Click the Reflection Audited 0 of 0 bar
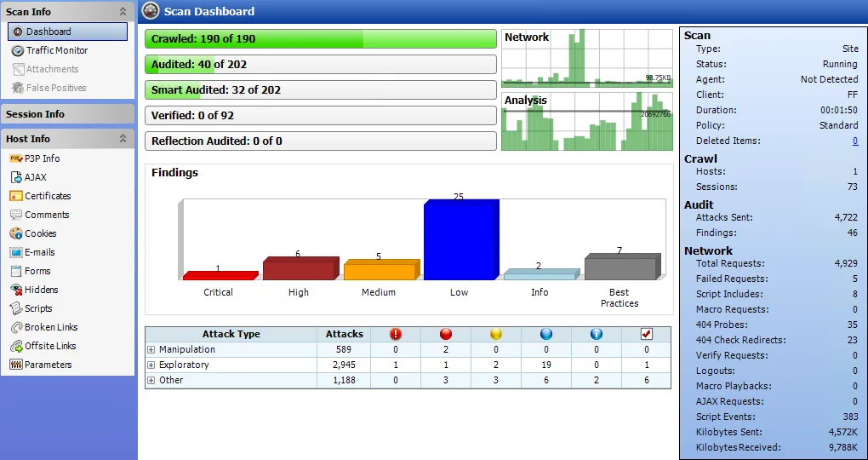The image size is (868, 460). pos(321,141)
